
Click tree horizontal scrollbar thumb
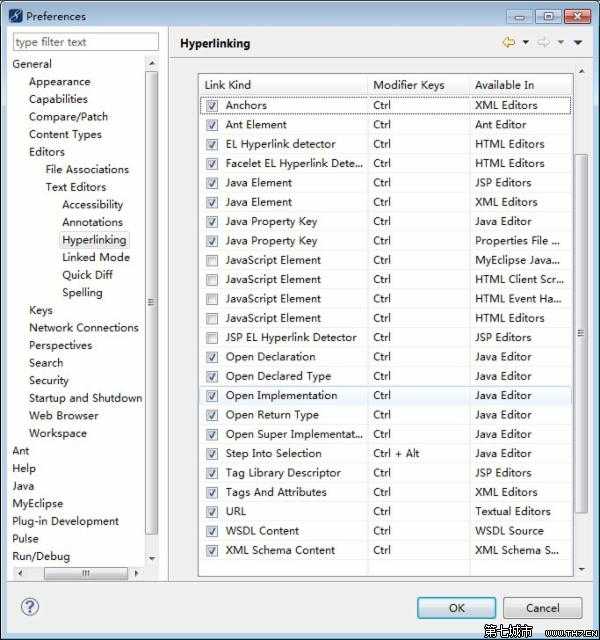click(86, 573)
